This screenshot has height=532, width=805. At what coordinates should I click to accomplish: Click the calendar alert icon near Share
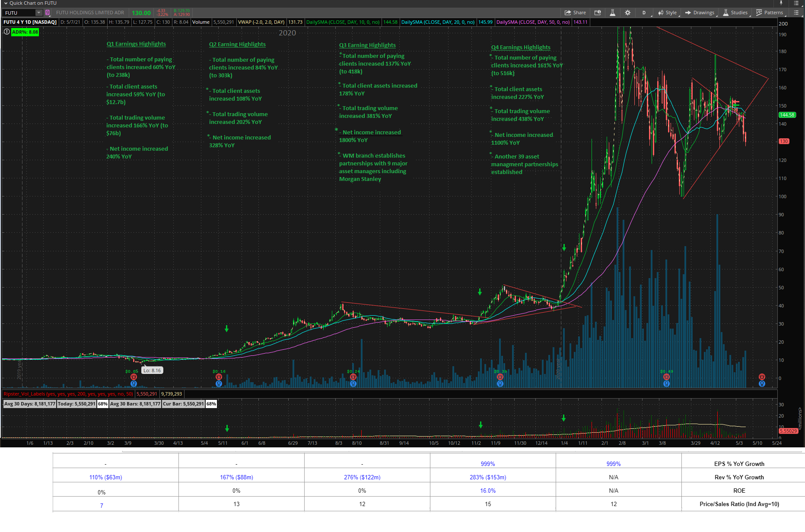pos(598,13)
